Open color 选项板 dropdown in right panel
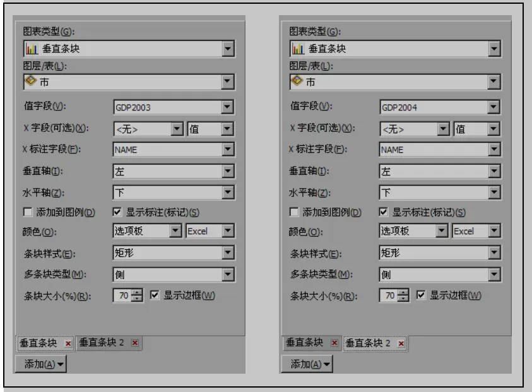 coord(441,231)
